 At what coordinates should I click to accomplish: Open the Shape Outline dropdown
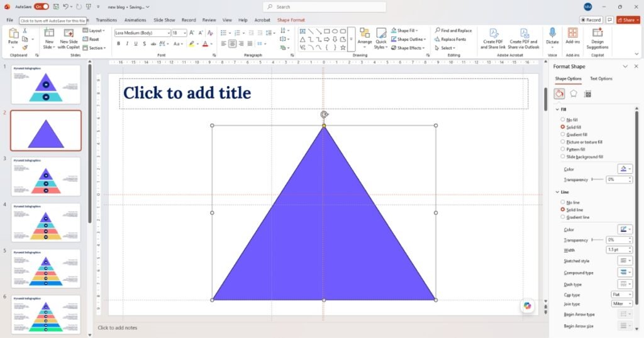pos(408,40)
